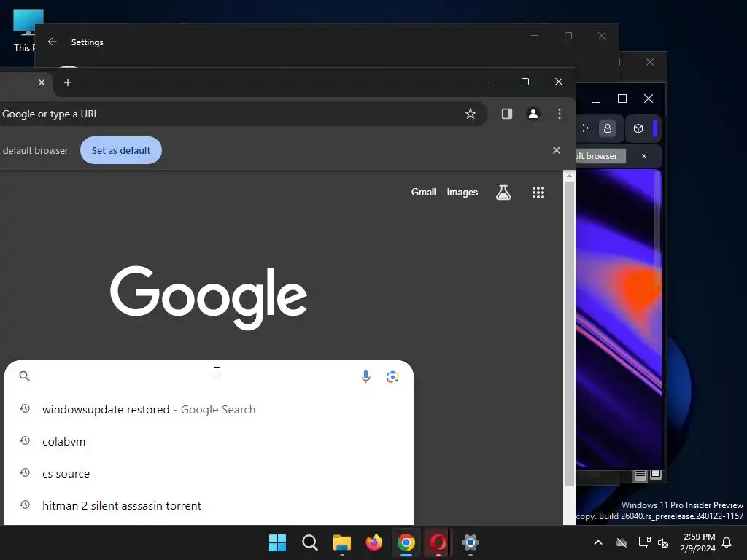747x560 pixels.
Task: Open network status tray icon
Action: click(644, 542)
